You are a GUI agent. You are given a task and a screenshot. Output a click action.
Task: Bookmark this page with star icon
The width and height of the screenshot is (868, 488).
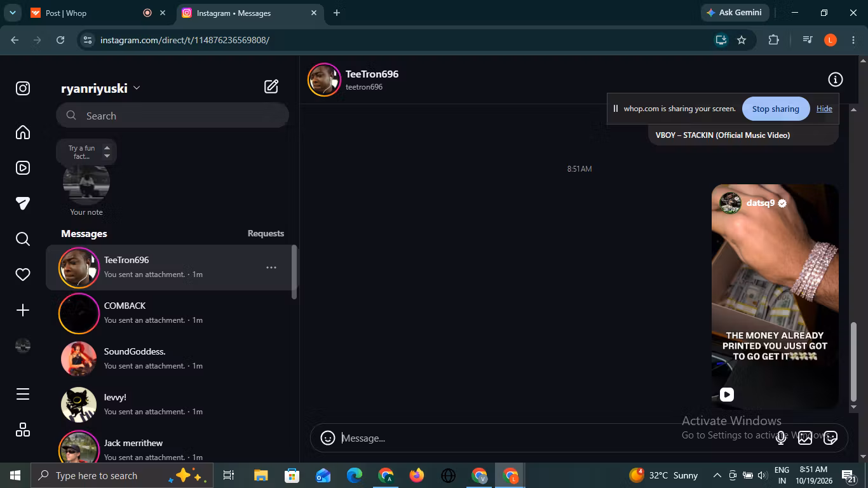pyautogui.click(x=742, y=40)
